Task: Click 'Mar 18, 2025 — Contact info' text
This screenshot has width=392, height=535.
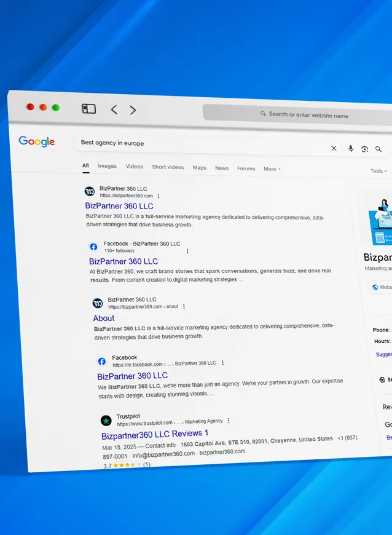Action: click(139, 446)
